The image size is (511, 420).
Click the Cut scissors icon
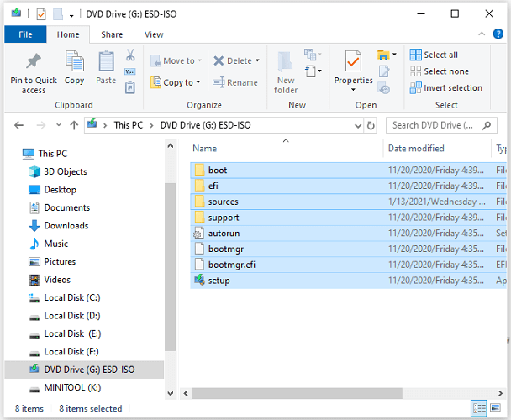[130, 55]
